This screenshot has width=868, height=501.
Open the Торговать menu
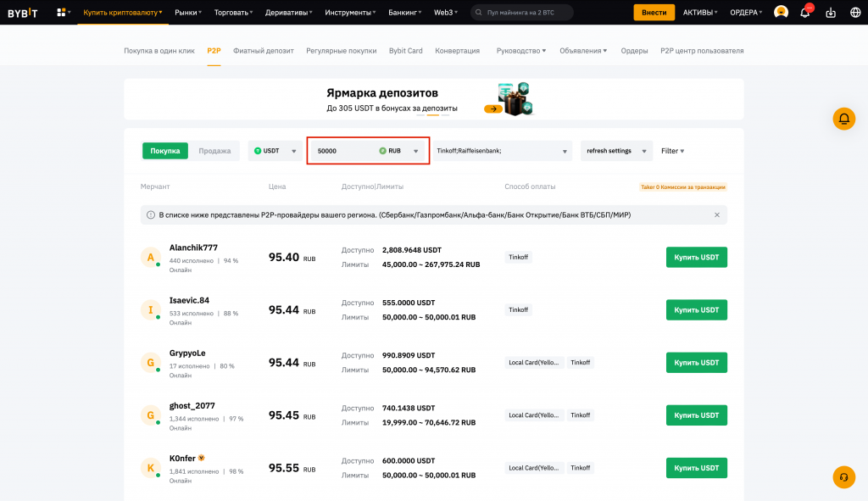pyautogui.click(x=234, y=12)
